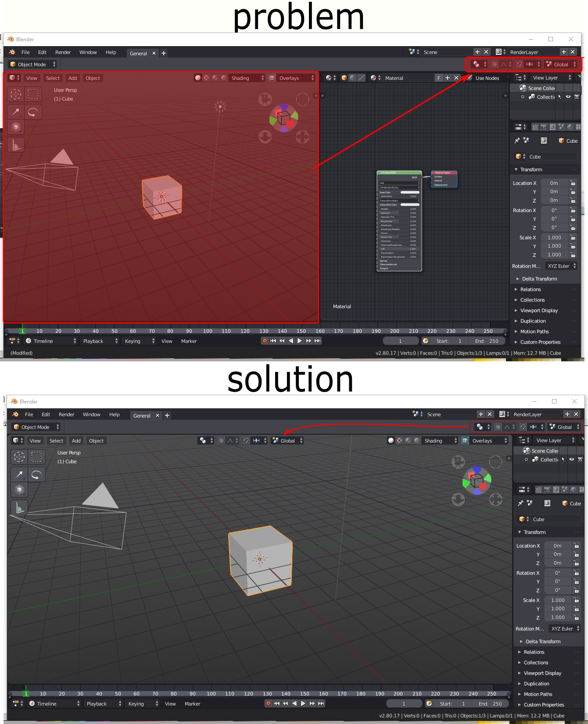
Task: Activate the Rotate tool in bottom Blender window
Action: click(x=36, y=475)
